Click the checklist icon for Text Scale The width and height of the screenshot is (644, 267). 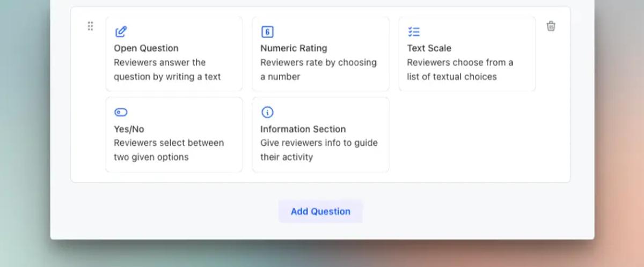click(x=414, y=32)
